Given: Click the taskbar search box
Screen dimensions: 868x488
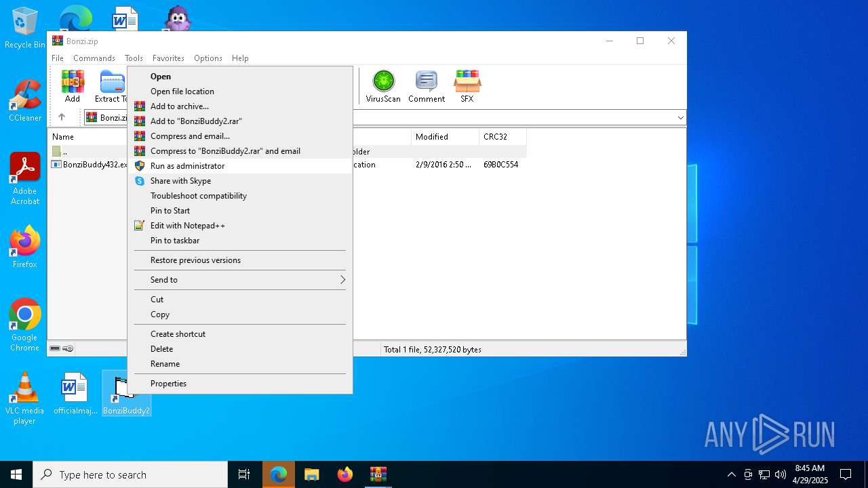Looking at the screenshot, I should pos(130,474).
